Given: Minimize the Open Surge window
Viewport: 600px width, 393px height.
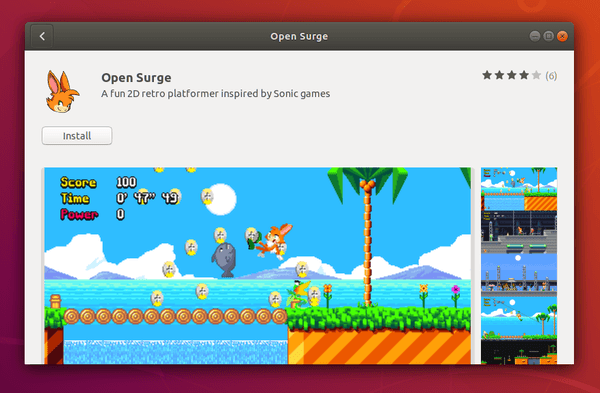Looking at the screenshot, I should pyautogui.click(x=535, y=36).
